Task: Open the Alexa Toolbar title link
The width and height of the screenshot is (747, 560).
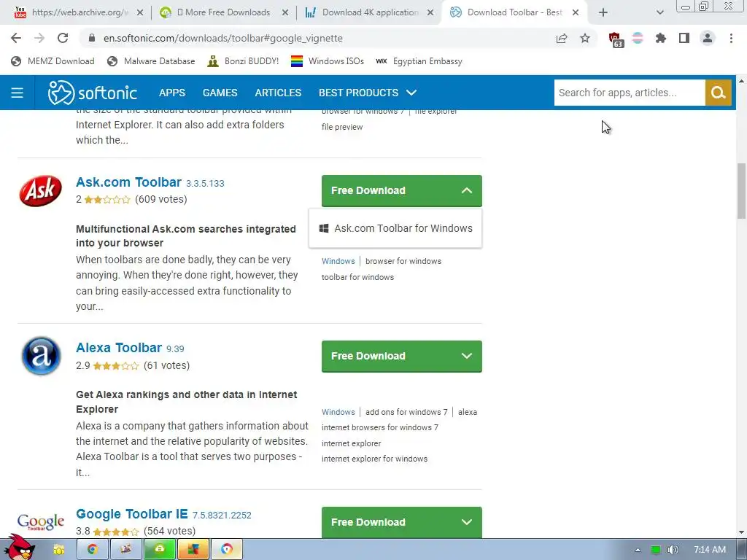Action: [119, 348]
